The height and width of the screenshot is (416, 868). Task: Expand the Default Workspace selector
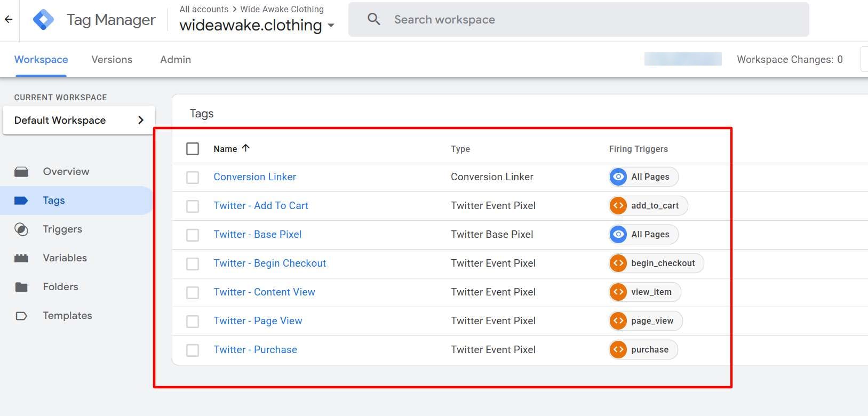coord(79,120)
